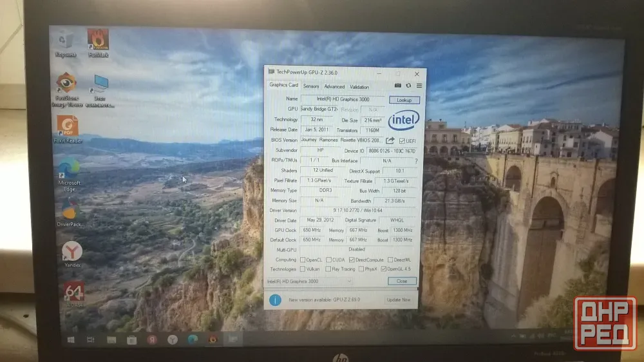
Task: Open red Yandex icon on taskbar
Action: coord(153,340)
